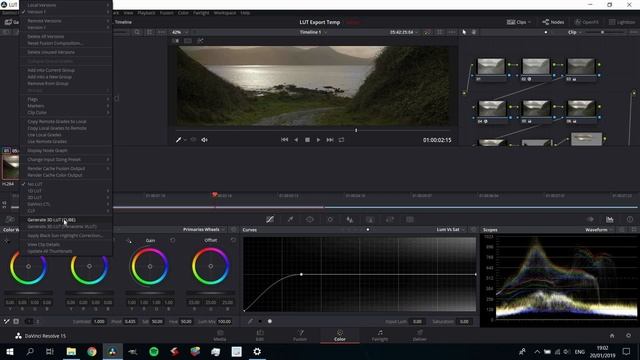Open the Timeline 1 dropdown

point(313,32)
